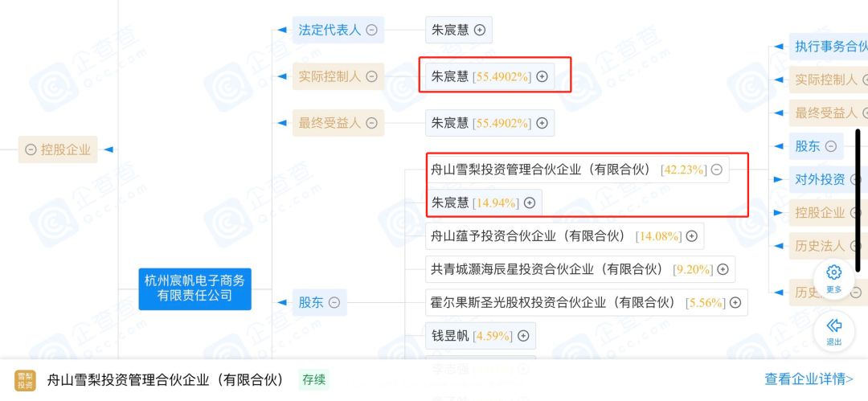Expand 朱宸慧 55.4902% under 实际控制人
The height and width of the screenshot is (401, 868).
coord(542,77)
